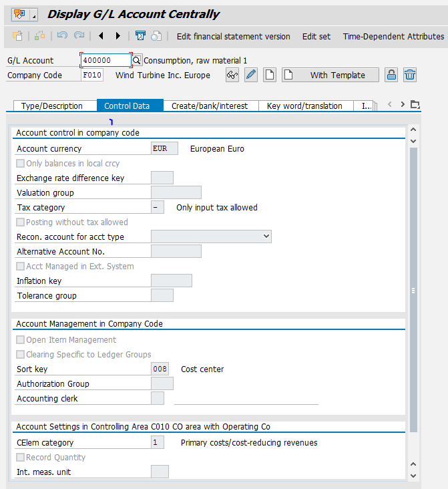Toggle Record Quantity checkbox
The width and height of the screenshot is (448, 489).
coord(21,458)
